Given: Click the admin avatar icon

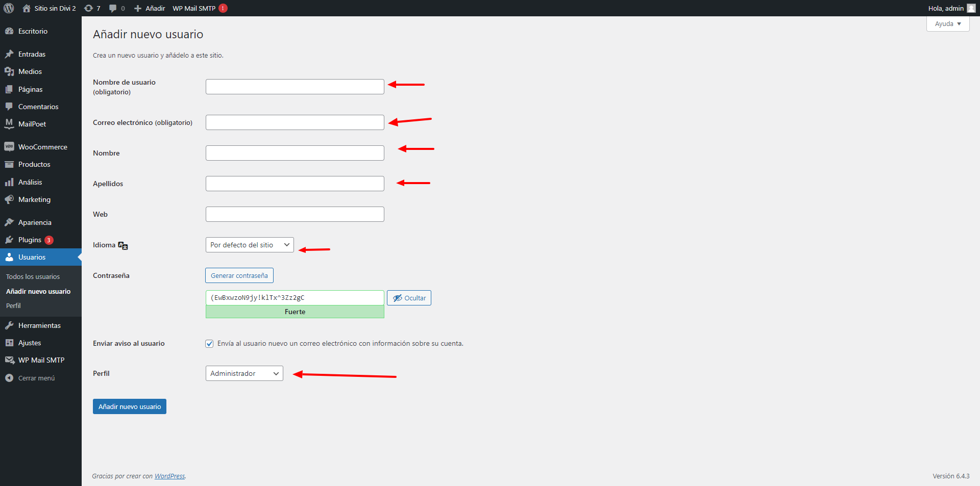Looking at the screenshot, I should [x=971, y=8].
